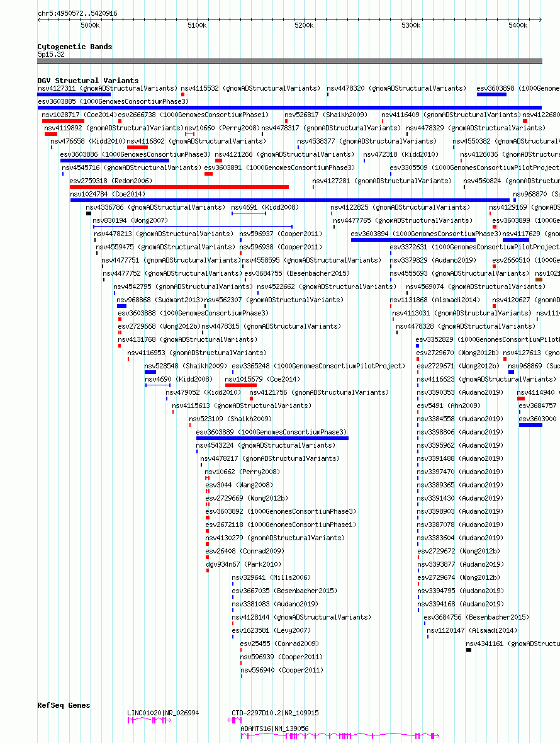
Task: Click the 5200k ruler tick label
Action: (304, 26)
